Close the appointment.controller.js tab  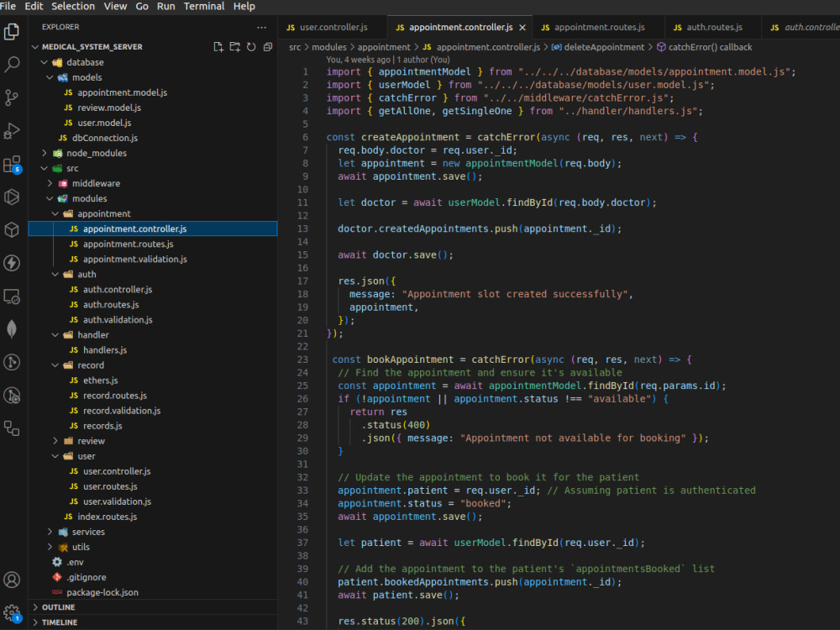click(x=522, y=28)
